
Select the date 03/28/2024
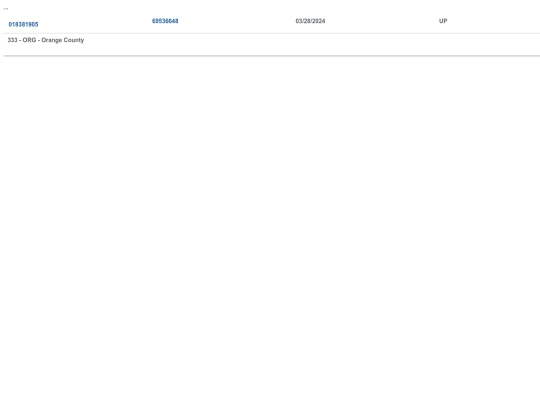tap(310, 21)
